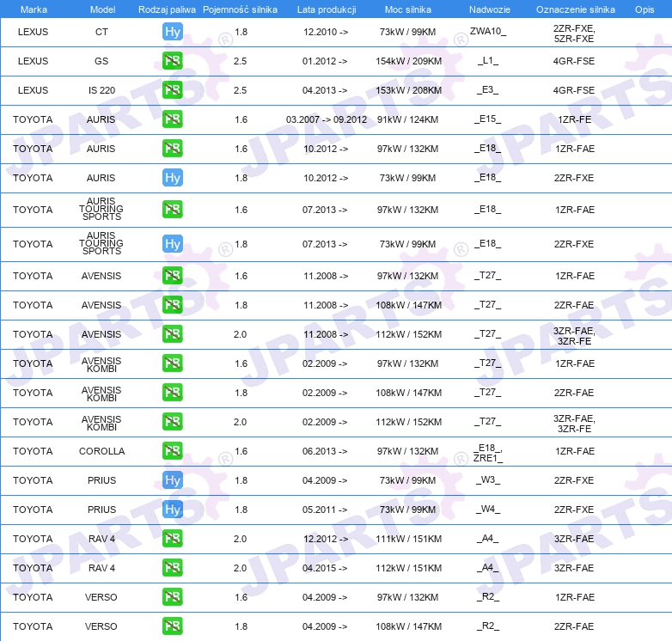Click the 91kW / 124KM power value
The width and height of the screenshot is (672, 641).
(x=407, y=119)
